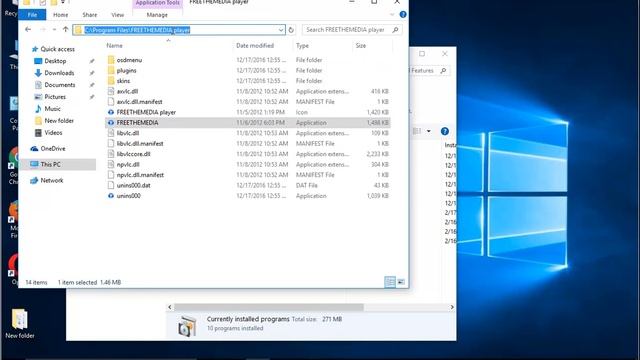
Task: Open Videos in the navigation pane
Action: click(x=53, y=133)
